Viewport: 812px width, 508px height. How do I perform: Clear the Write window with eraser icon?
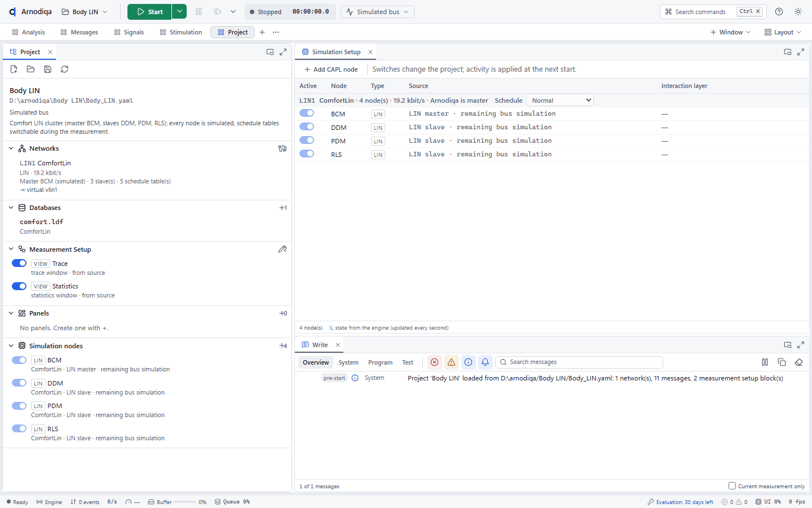798,362
